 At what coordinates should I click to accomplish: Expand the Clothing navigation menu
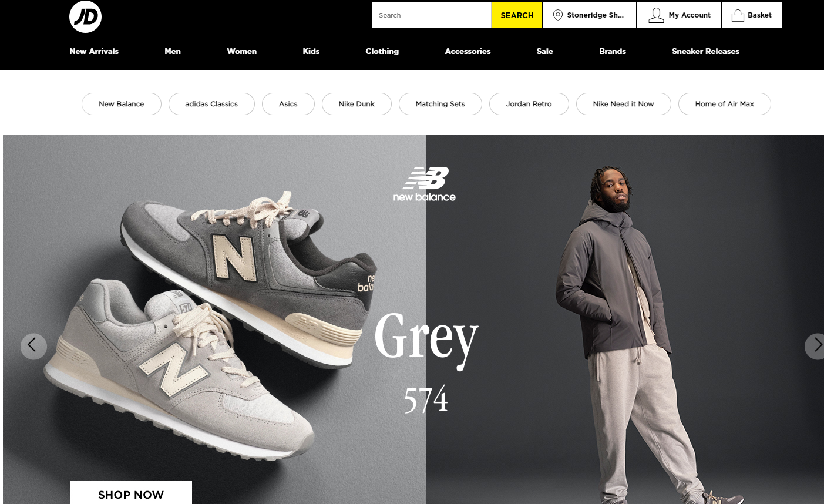pos(382,51)
